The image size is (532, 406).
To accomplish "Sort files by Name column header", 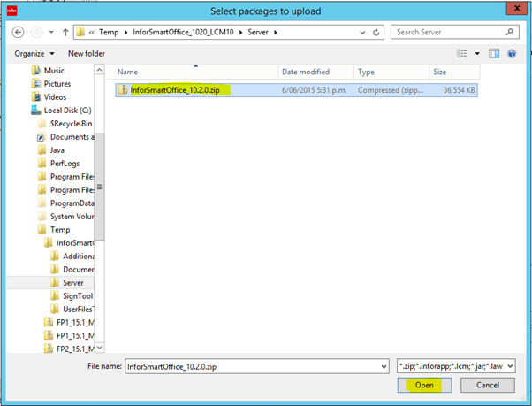I will [x=129, y=72].
